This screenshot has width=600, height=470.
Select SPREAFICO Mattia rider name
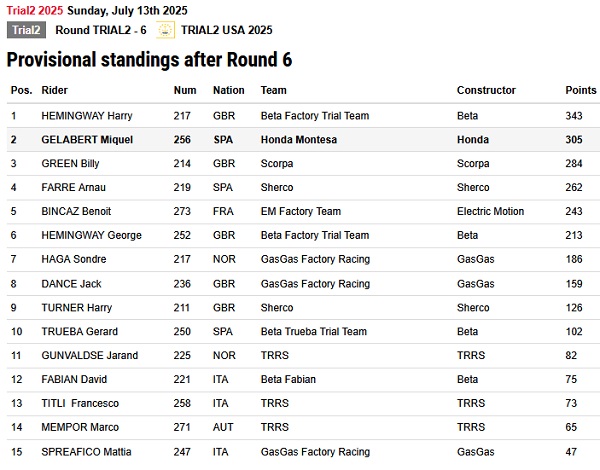86,452
